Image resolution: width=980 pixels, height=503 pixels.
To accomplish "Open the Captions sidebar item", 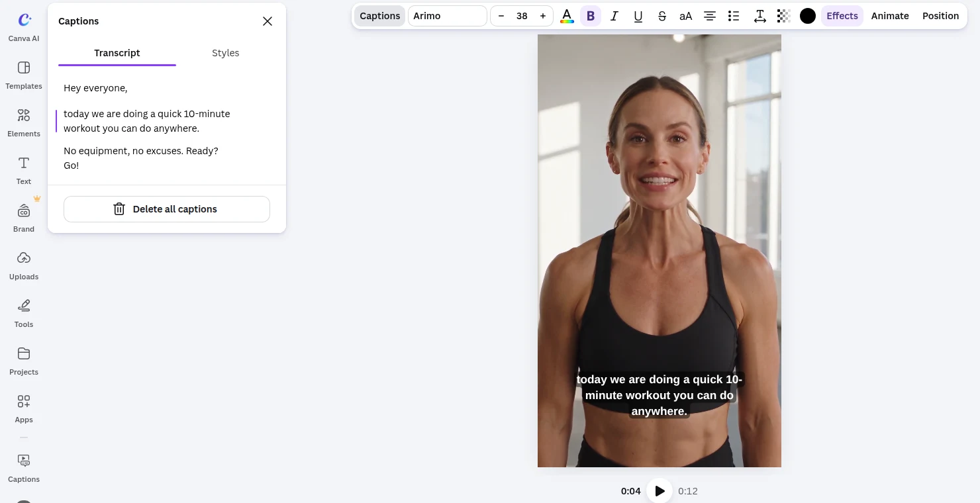I will pos(24,468).
